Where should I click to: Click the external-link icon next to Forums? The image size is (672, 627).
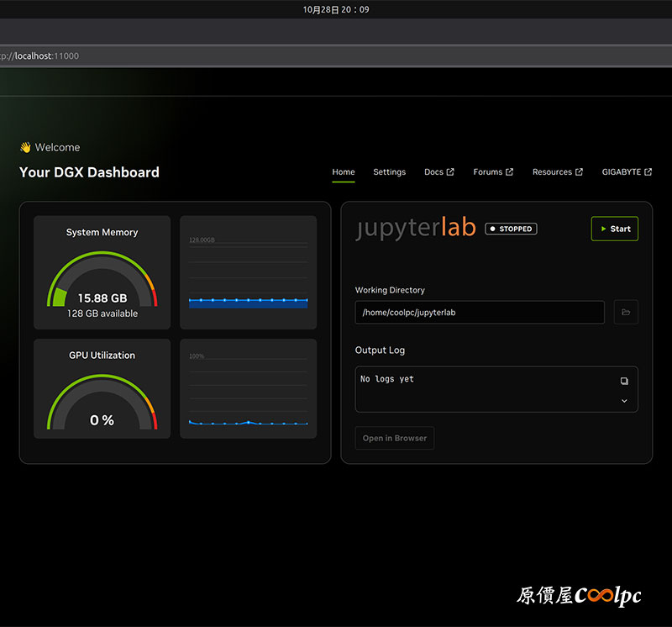point(510,172)
